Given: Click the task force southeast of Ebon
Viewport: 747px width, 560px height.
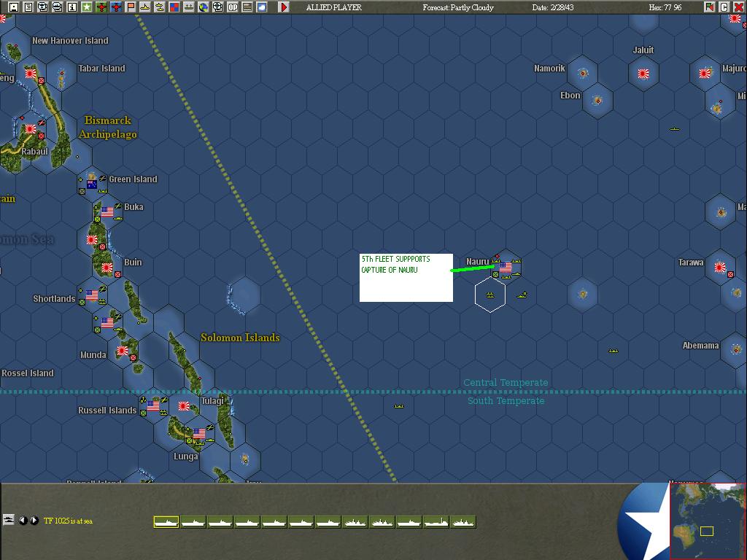Looking at the screenshot, I should coord(675,128).
